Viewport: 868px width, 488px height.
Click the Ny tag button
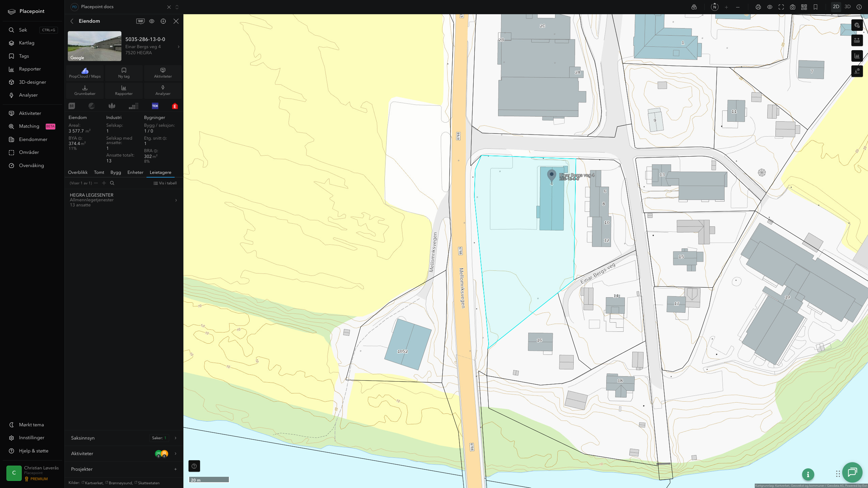pyautogui.click(x=124, y=73)
